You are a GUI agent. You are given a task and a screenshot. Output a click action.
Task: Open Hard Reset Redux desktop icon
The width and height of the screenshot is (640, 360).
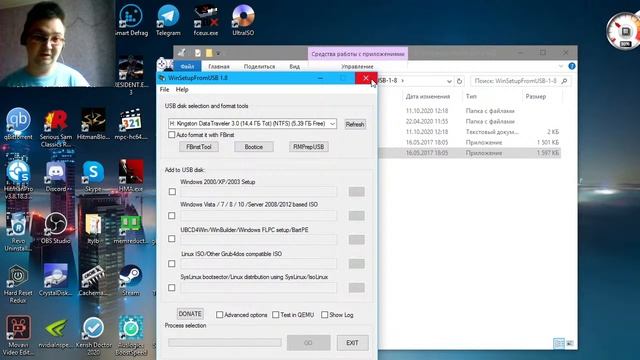pos(18,284)
